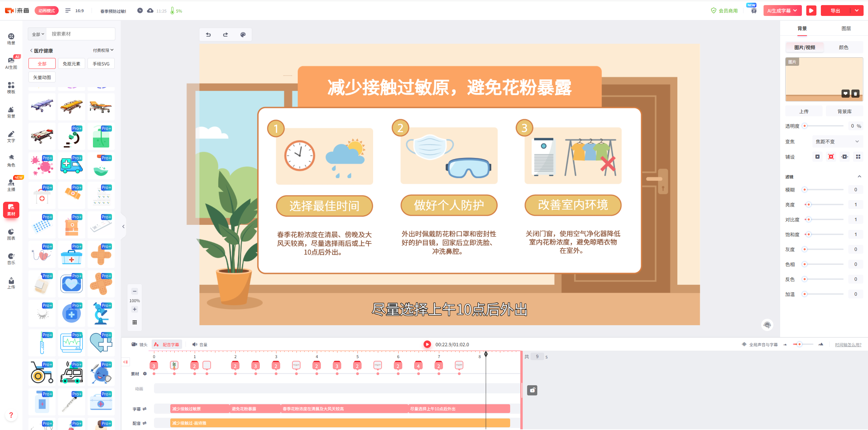The image size is (868, 430).
Task: Click the undo arrow above the canvas
Action: pos(208,34)
